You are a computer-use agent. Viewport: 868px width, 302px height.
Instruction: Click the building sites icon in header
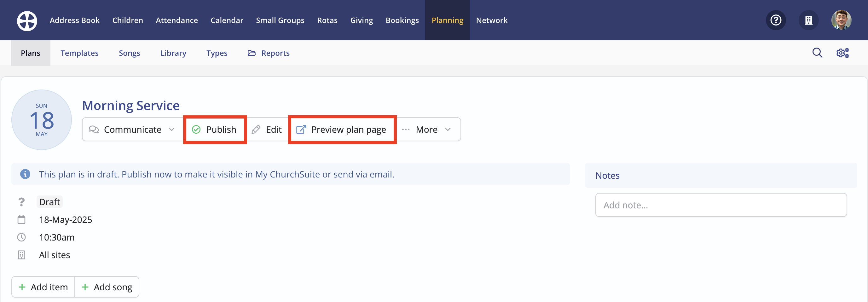[x=808, y=20]
